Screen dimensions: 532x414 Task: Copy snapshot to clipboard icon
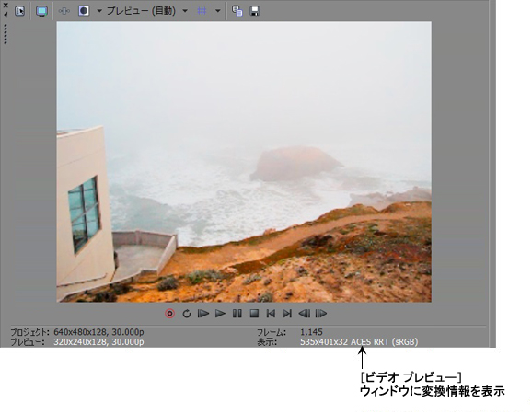pos(237,11)
